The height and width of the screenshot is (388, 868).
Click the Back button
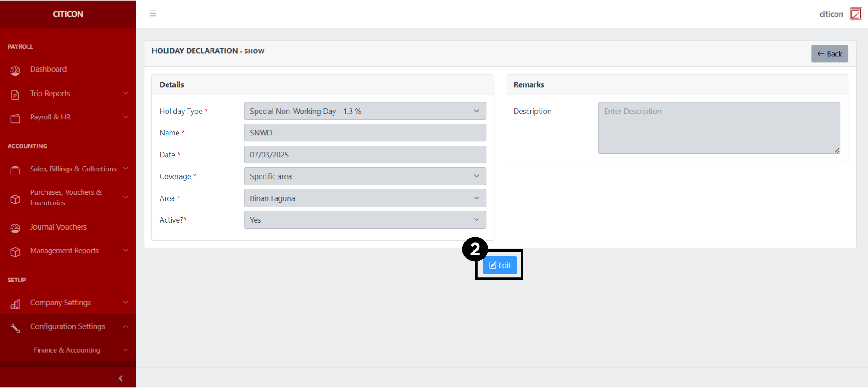(x=829, y=54)
